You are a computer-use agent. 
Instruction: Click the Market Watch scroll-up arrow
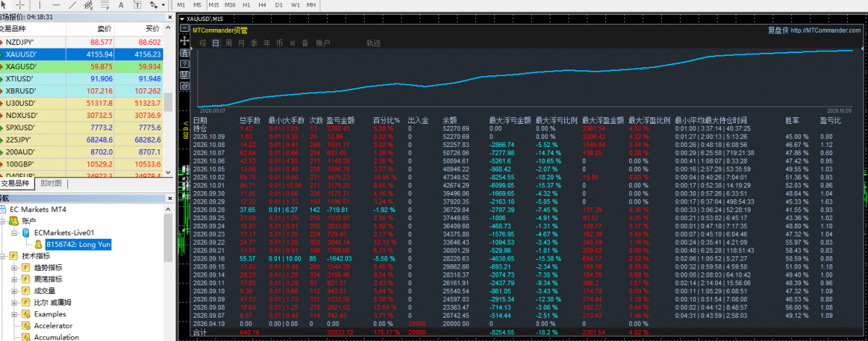point(169,29)
